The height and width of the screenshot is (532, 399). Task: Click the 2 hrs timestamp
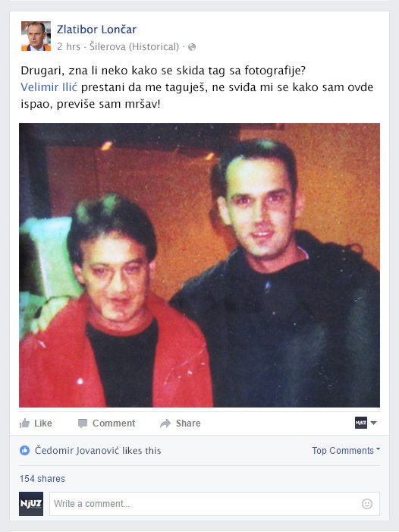point(68,46)
